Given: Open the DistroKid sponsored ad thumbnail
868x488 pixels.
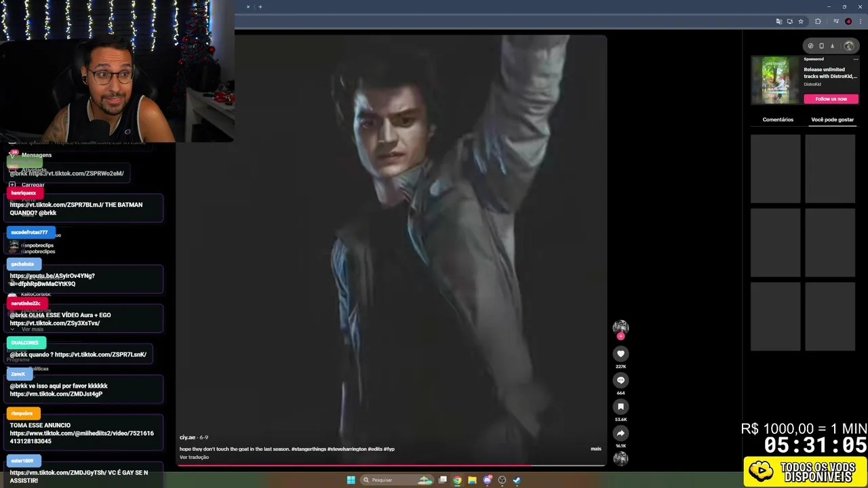Looking at the screenshot, I should [x=776, y=80].
